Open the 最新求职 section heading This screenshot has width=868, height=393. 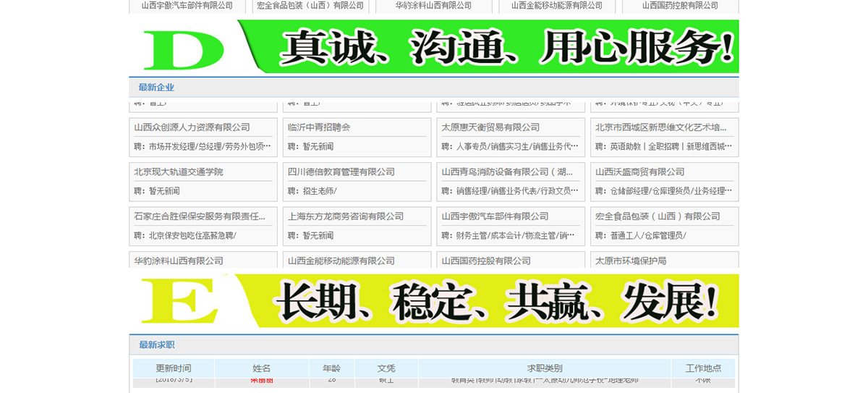[156, 345]
